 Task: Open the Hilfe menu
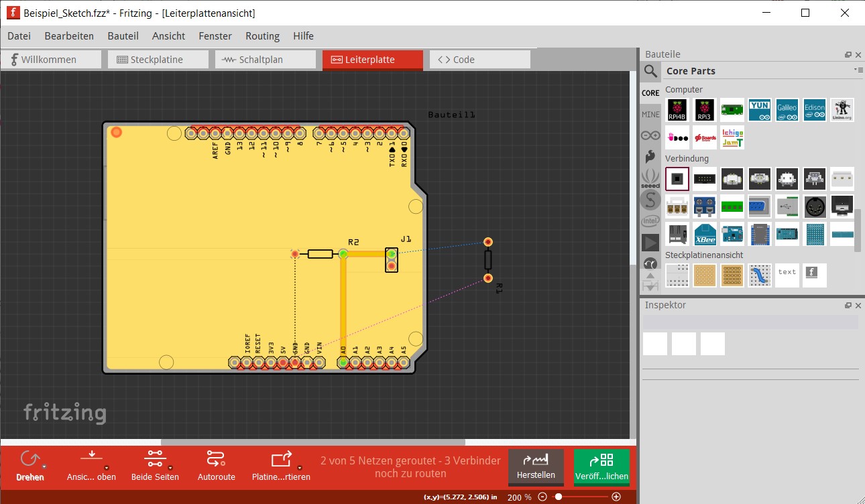tap(303, 36)
